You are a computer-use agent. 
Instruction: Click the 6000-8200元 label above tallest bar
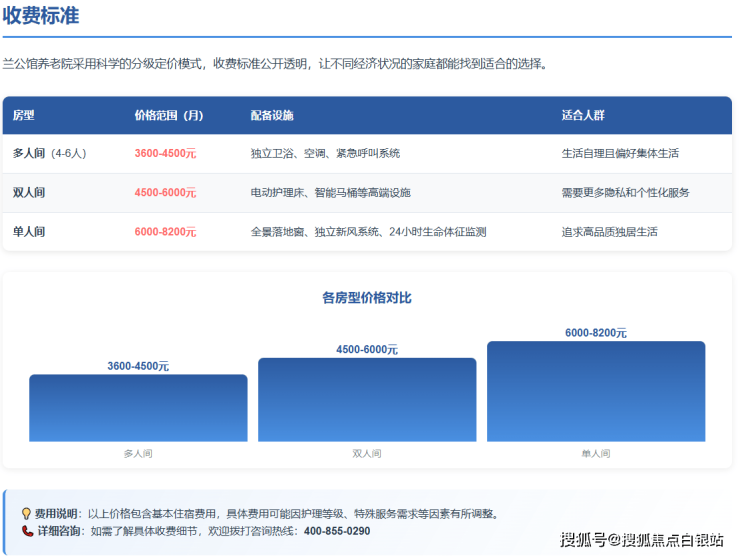click(596, 333)
